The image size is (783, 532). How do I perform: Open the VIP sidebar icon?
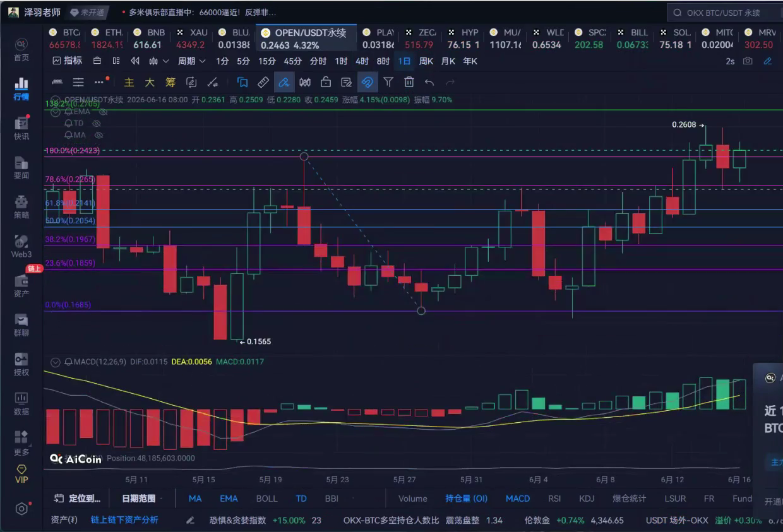coord(21,474)
